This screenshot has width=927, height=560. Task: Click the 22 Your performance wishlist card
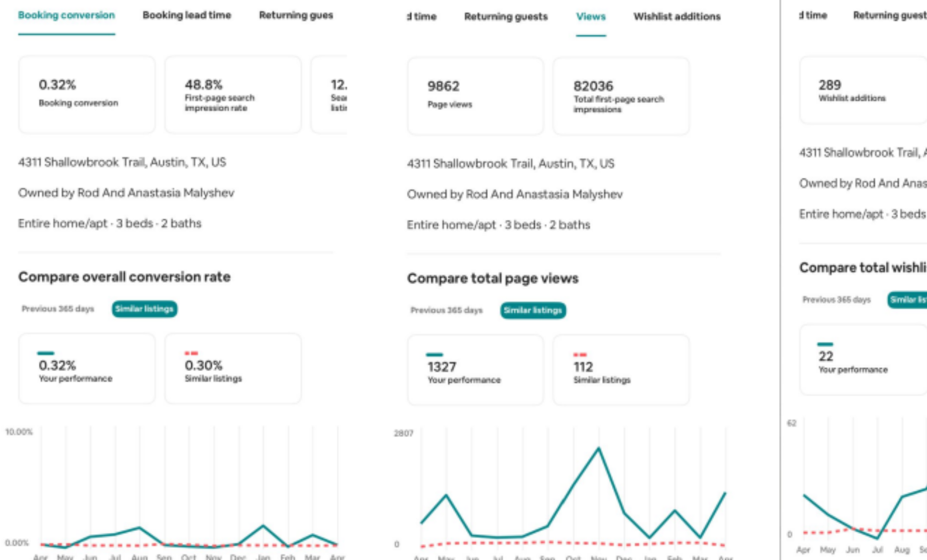coord(863,360)
